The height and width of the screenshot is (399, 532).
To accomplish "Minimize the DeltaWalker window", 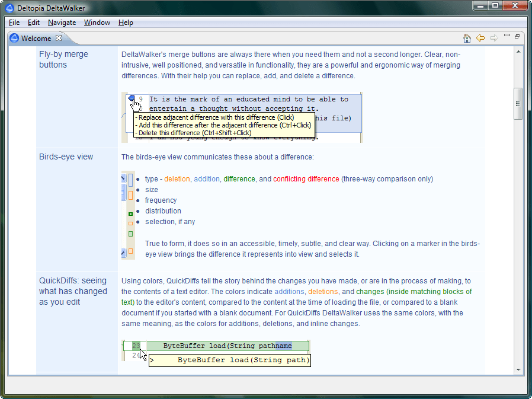I will [x=480, y=6].
